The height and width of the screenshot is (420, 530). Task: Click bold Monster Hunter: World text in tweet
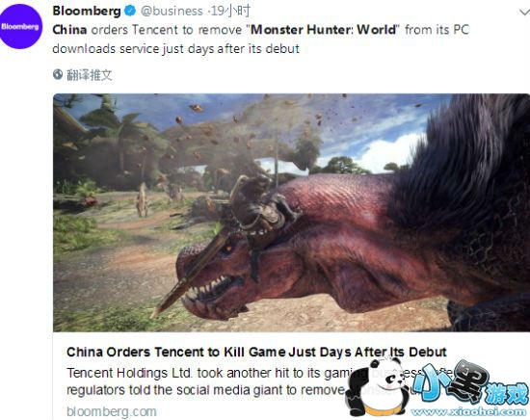[323, 30]
